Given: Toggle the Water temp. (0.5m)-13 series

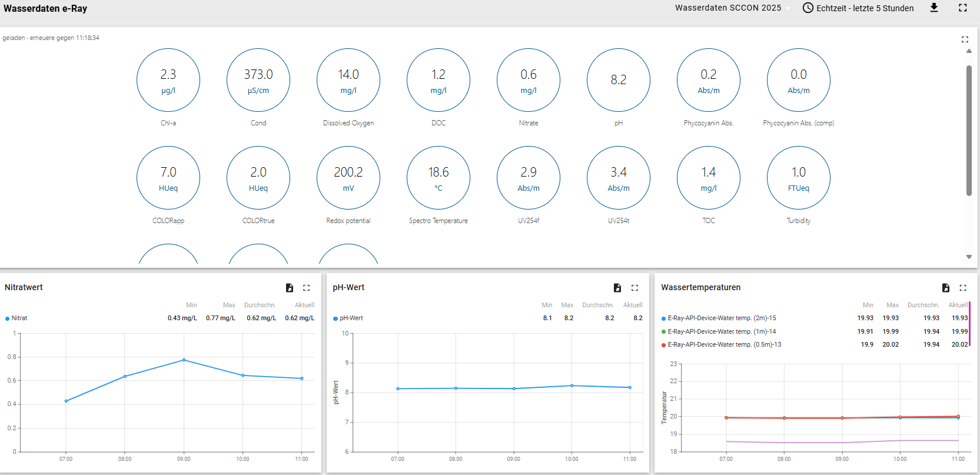Looking at the screenshot, I should coord(724,345).
